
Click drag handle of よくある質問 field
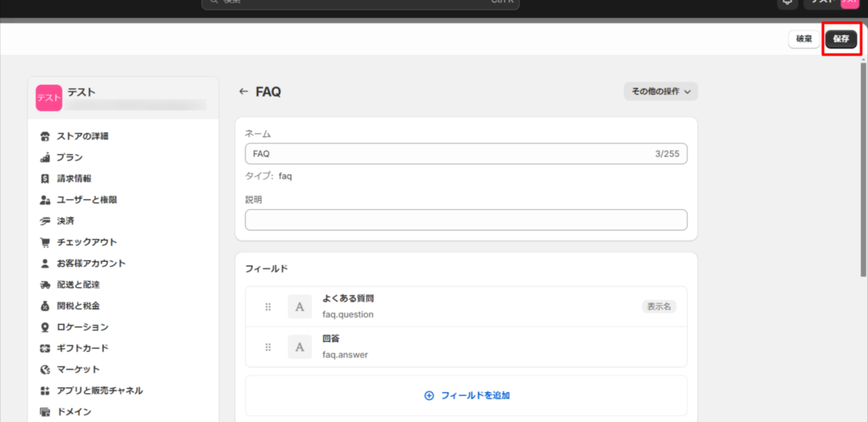pyautogui.click(x=268, y=307)
